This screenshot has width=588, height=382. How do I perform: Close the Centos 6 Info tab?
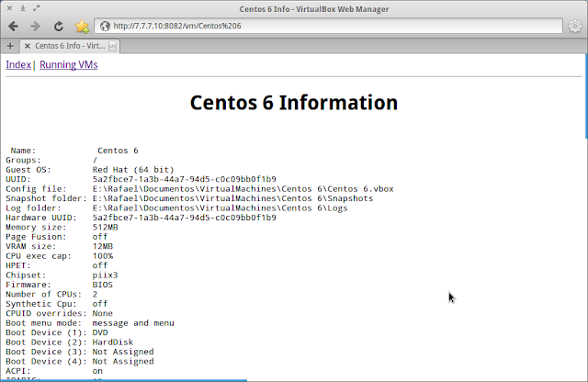tap(27, 46)
